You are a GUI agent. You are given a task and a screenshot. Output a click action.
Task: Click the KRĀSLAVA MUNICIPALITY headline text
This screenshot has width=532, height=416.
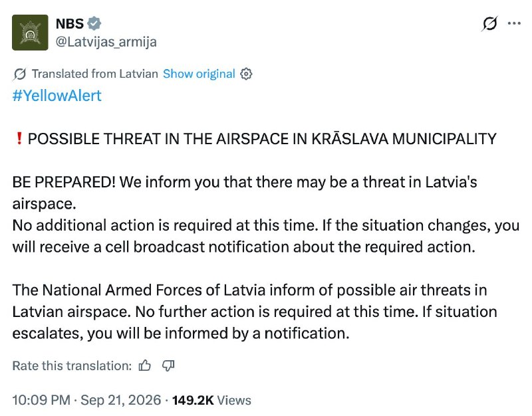[404, 139]
